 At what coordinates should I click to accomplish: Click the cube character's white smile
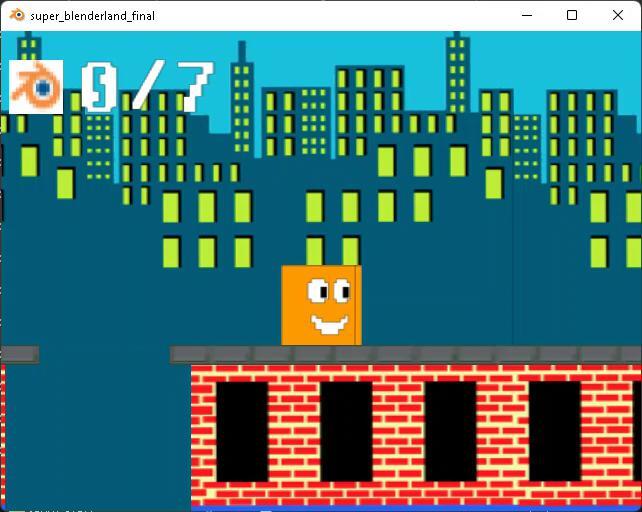coord(330,323)
